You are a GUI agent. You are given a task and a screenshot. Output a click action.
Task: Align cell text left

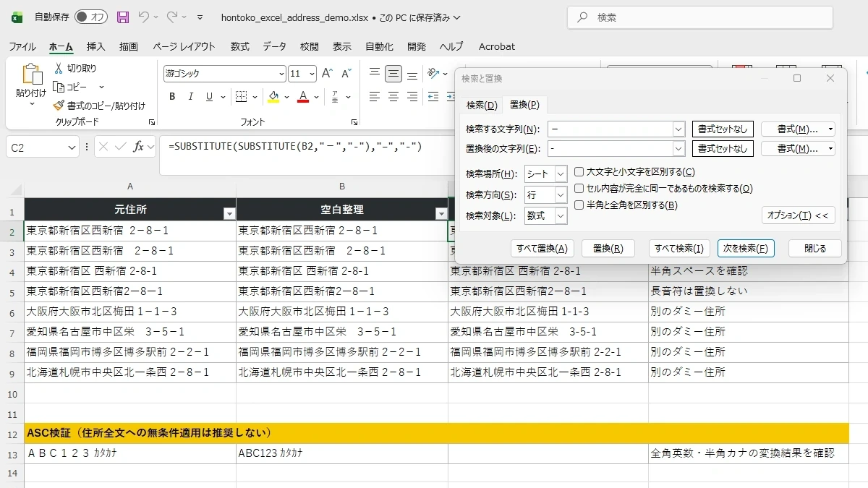pyautogui.click(x=374, y=97)
